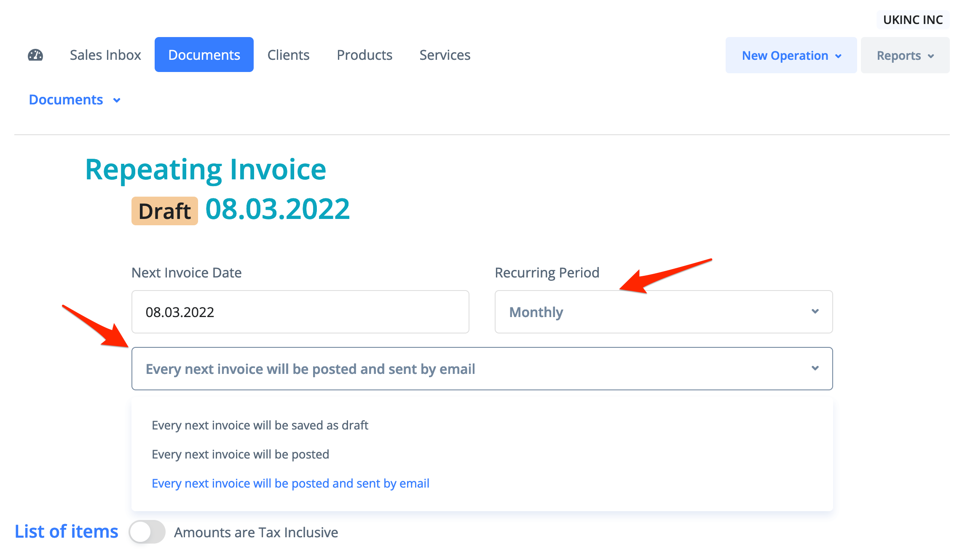Click the posting option dropdown chevron arrow
965x560 pixels.
(x=815, y=368)
